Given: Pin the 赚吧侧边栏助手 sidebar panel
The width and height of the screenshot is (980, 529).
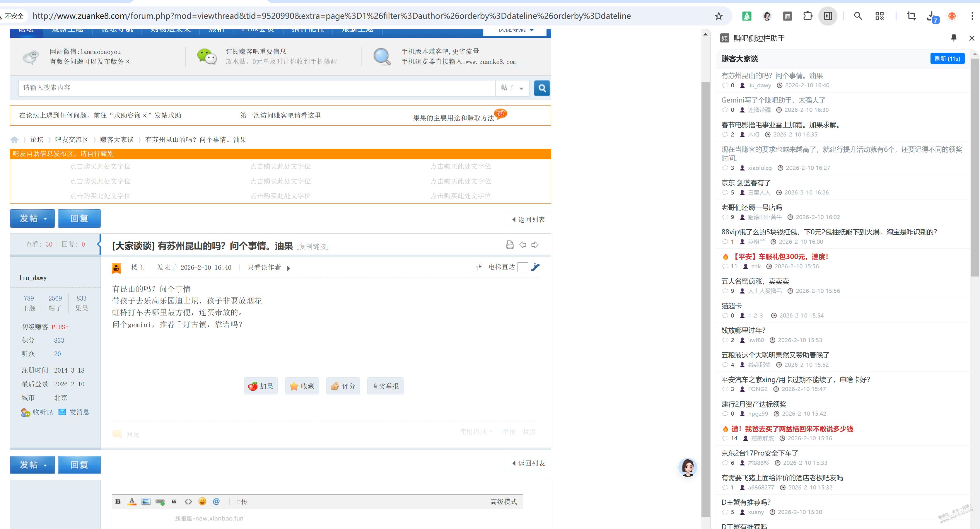Looking at the screenshot, I should tap(954, 38).
